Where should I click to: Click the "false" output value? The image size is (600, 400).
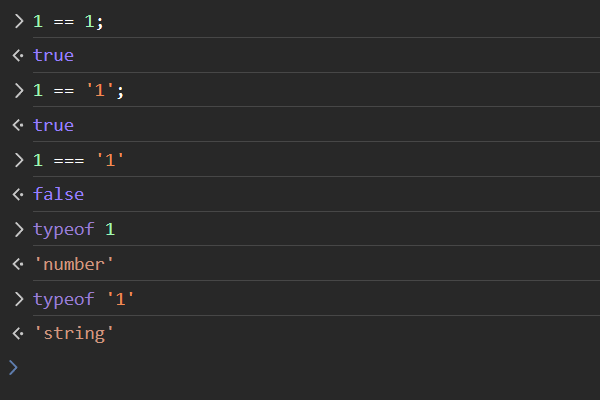tap(58, 195)
